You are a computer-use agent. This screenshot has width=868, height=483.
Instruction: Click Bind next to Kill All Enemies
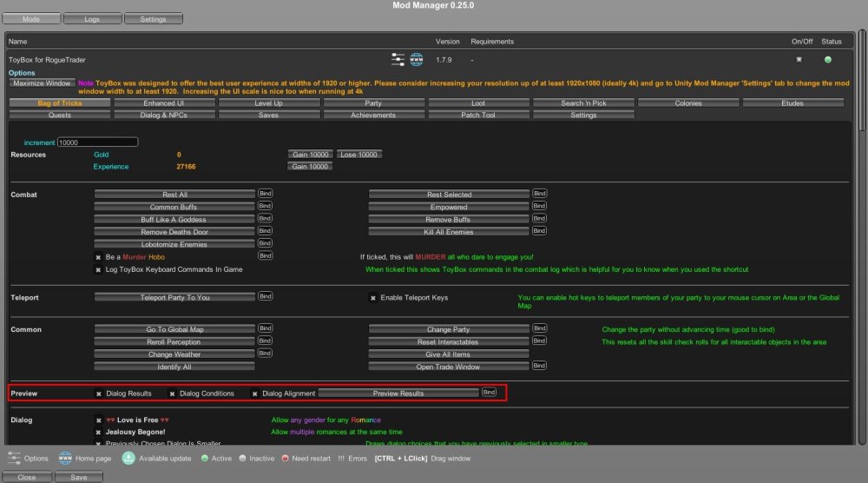(x=539, y=231)
